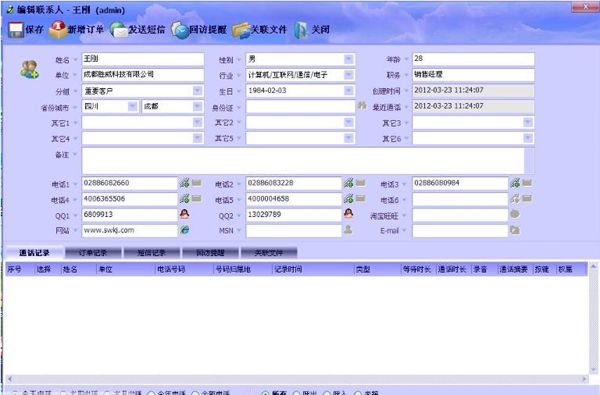Screen dimensions: 600x395
Task: Switch to the 关联文件 tab
Action: (x=269, y=253)
